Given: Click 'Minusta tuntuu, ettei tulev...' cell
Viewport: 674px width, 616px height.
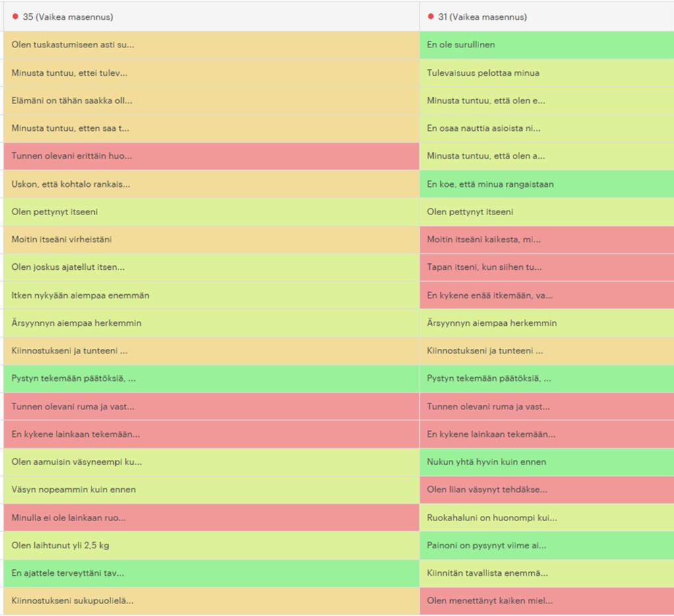Looking at the screenshot, I should 211,72.
